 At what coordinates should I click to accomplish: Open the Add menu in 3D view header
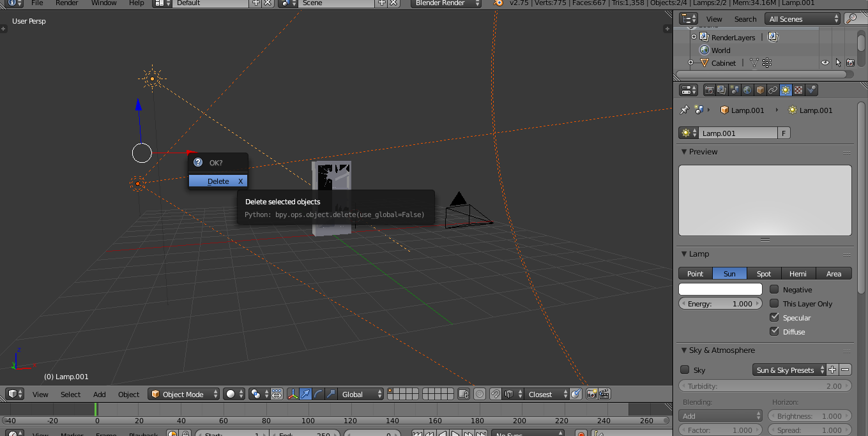click(x=100, y=394)
